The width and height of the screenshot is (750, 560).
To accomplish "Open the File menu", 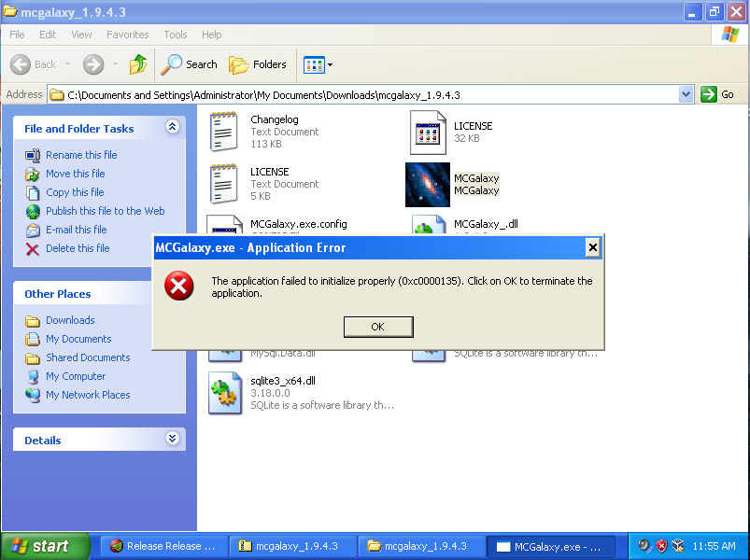I will [17, 35].
